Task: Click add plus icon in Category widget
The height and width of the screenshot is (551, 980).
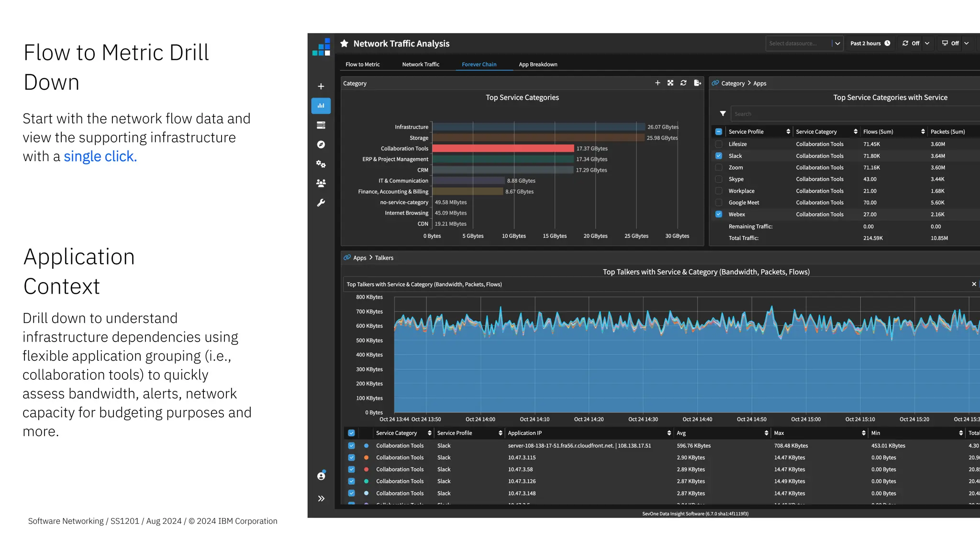Action: click(x=657, y=83)
